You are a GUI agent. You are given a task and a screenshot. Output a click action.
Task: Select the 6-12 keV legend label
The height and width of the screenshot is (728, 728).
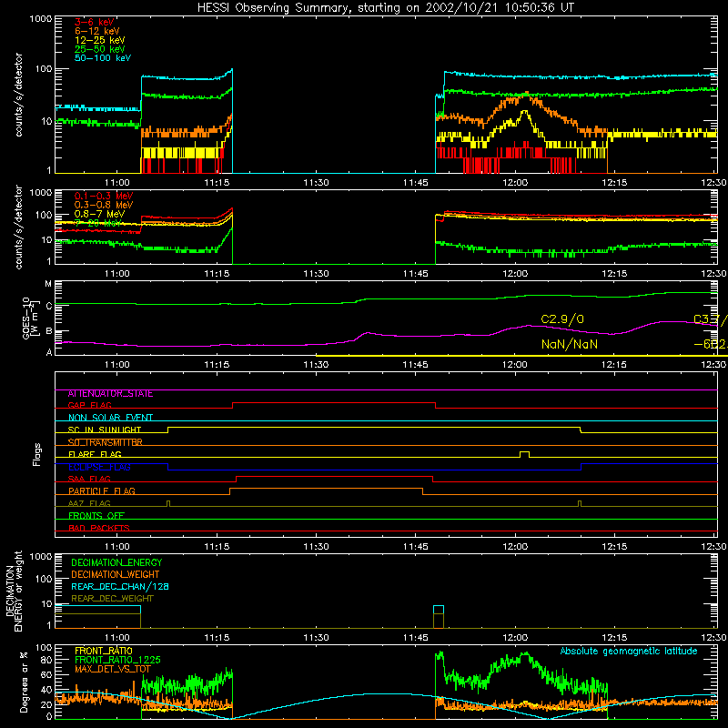(x=97, y=31)
